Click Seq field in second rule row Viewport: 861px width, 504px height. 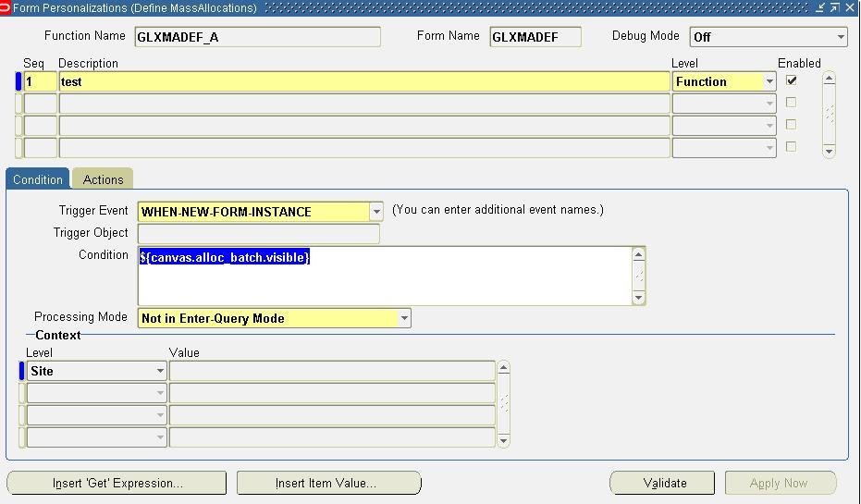[x=40, y=104]
